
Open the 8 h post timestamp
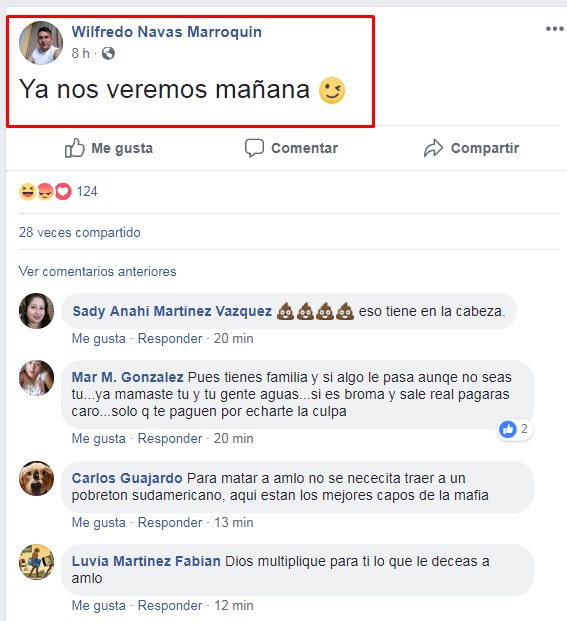coord(80,53)
